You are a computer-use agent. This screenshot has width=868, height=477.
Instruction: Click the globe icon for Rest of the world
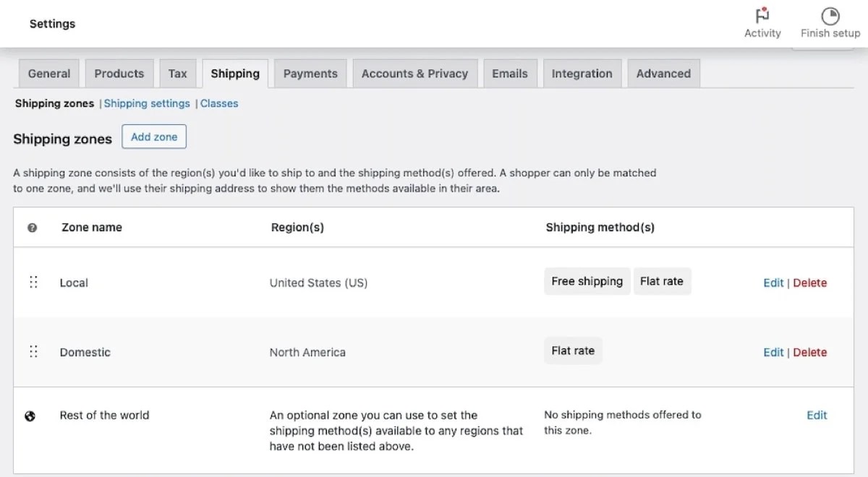pyautogui.click(x=30, y=416)
